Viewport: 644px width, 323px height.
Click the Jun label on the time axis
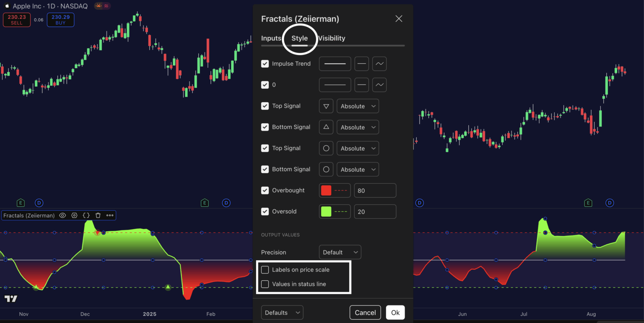click(x=462, y=314)
